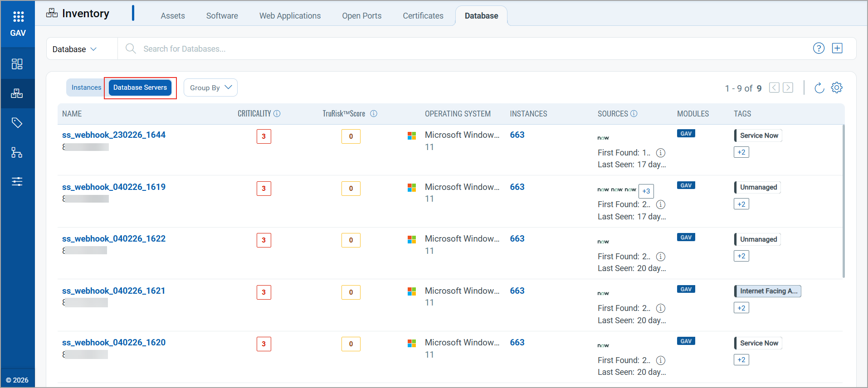868x388 pixels.
Task: Open the Database filter dropdown
Action: [75, 49]
